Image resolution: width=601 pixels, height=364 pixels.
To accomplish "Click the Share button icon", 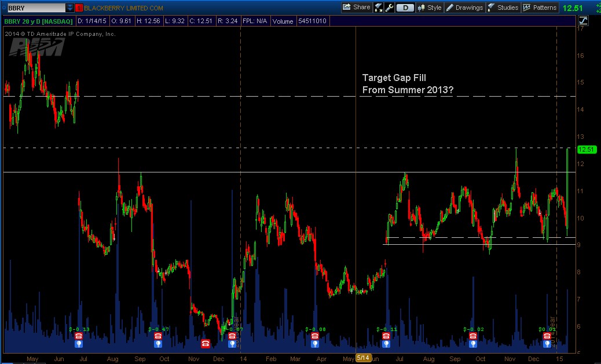I will (x=346, y=8).
